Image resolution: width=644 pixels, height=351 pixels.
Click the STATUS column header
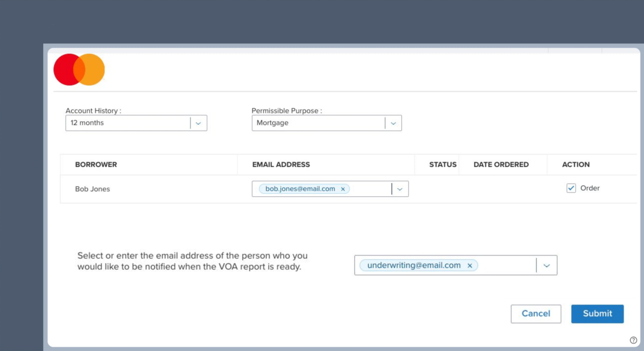point(443,164)
